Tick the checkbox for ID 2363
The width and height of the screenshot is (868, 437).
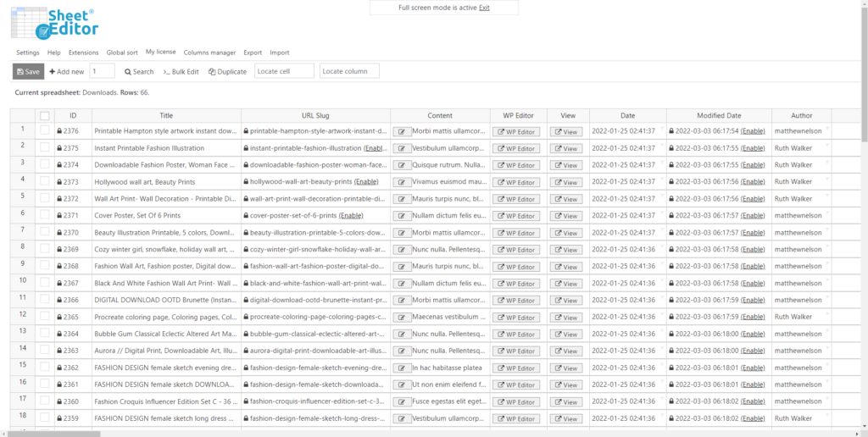pos(45,349)
